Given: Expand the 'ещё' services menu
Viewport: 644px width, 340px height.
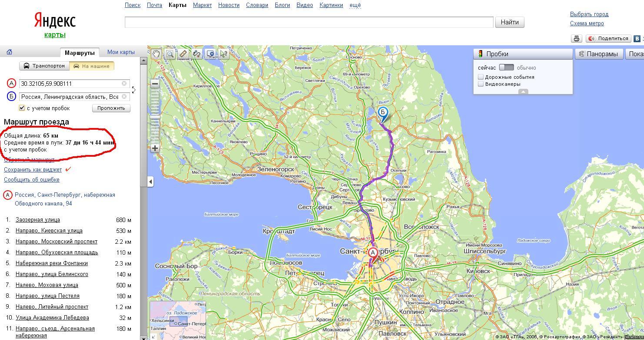Looking at the screenshot, I should coord(355,5).
